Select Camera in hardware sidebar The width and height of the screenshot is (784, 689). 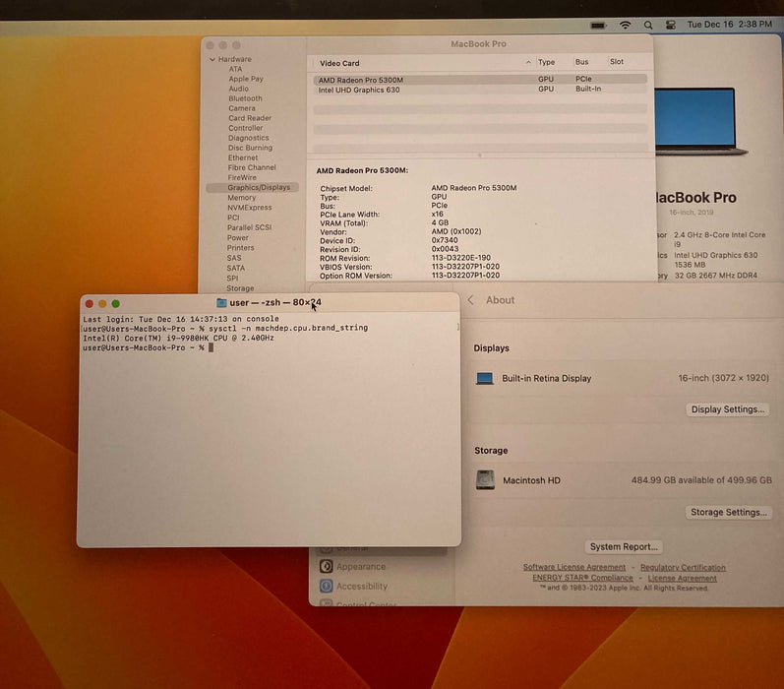point(242,108)
